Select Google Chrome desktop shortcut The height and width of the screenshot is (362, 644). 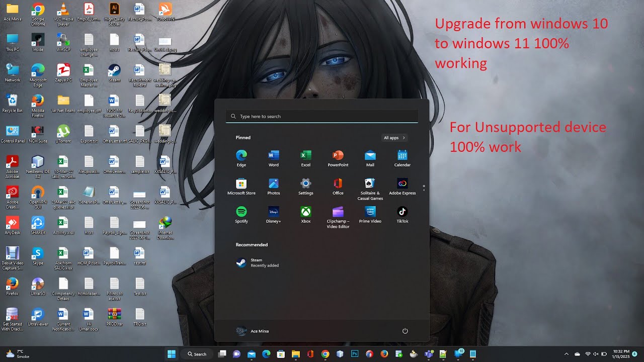coord(38,14)
